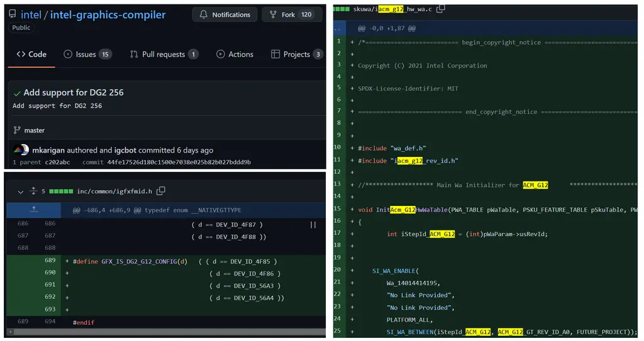Copy the iacm_g12_hw_wa.c file path
The width and height of the screenshot is (644, 341).
[441, 8]
